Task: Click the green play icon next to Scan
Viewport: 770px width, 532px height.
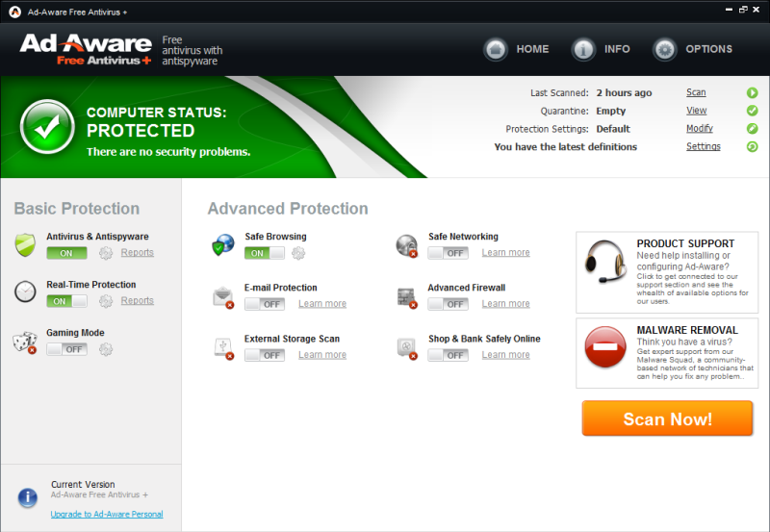Action: tap(752, 92)
